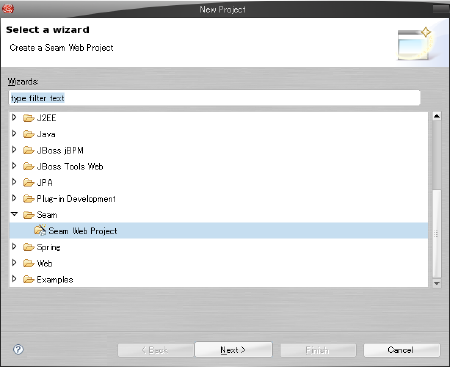Click into the type filter text field
Image resolution: width=450 pixels, height=367 pixels.
click(x=214, y=98)
